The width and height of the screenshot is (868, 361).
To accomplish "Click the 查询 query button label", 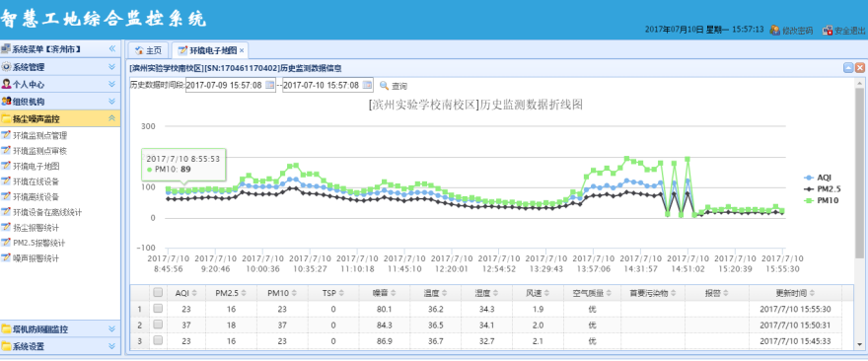I will point(399,87).
